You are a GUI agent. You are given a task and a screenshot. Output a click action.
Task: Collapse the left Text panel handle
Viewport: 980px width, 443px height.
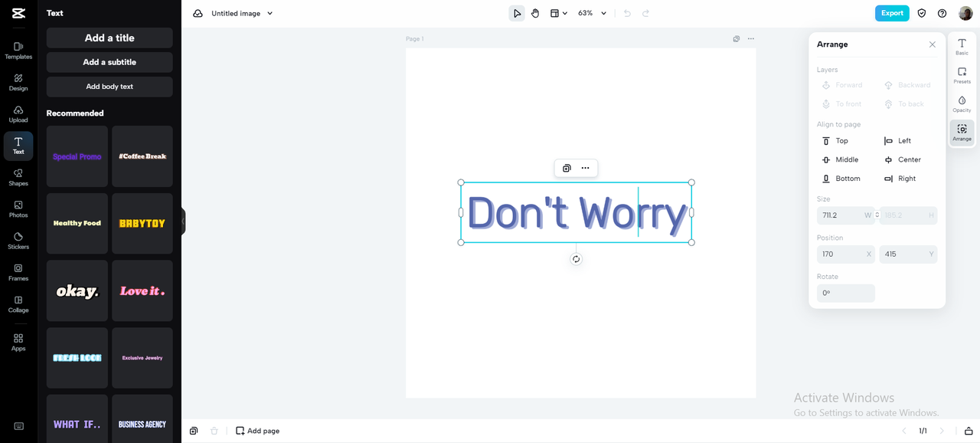coord(183,221)
